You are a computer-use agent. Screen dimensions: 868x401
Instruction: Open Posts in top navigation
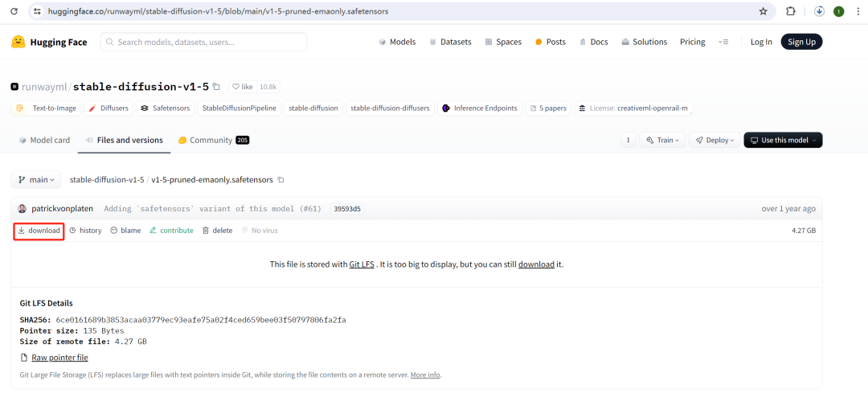[551, 42]
